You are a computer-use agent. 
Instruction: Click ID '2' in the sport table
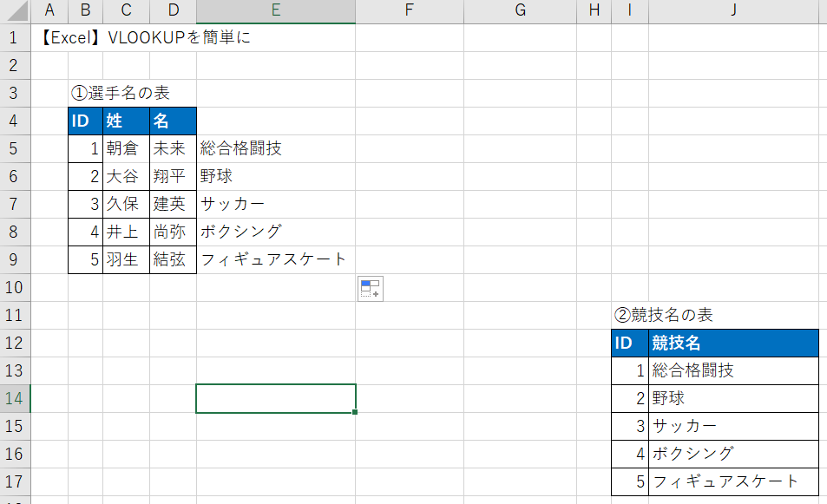tap(630, 398)
